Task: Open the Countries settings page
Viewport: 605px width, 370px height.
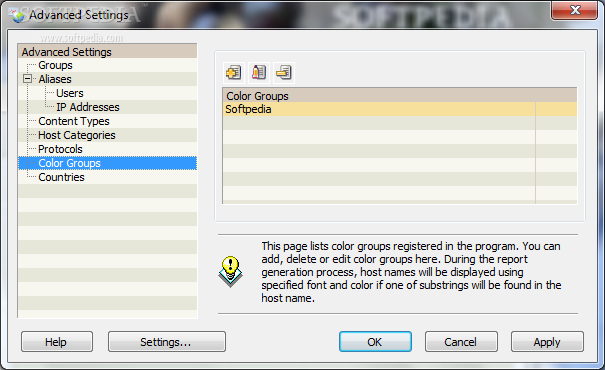Action: tap(61, 177)
